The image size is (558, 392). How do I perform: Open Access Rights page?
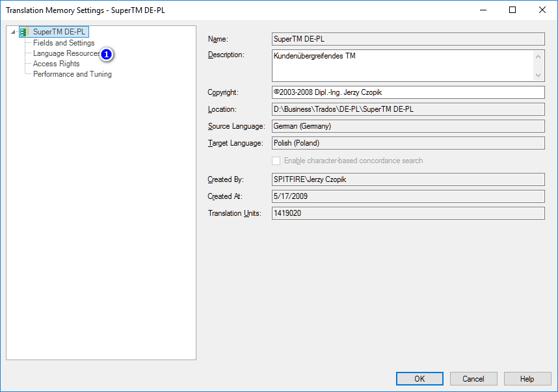[x=56, y=64]
